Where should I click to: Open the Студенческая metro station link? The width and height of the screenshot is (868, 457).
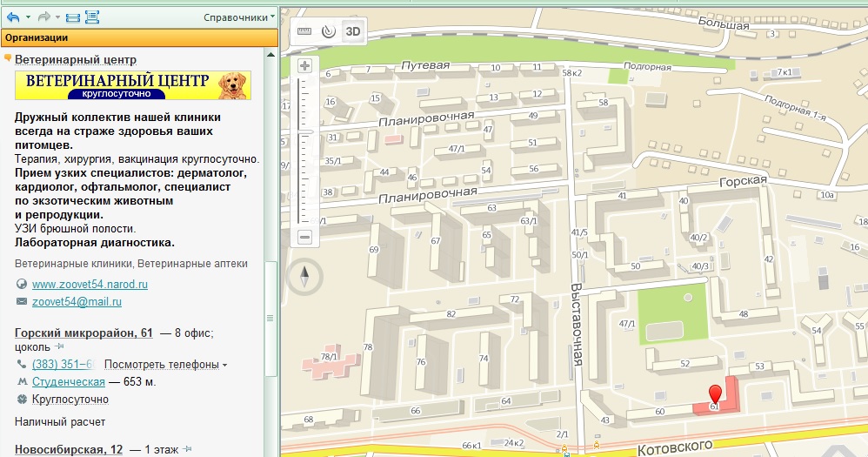click(x=69, y=381)
